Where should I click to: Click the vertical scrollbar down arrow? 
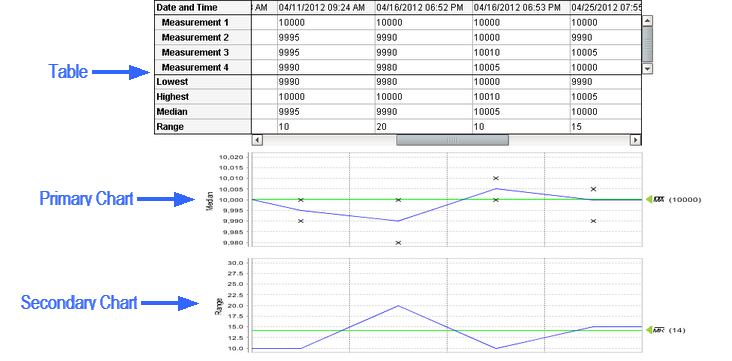[647, 69]
